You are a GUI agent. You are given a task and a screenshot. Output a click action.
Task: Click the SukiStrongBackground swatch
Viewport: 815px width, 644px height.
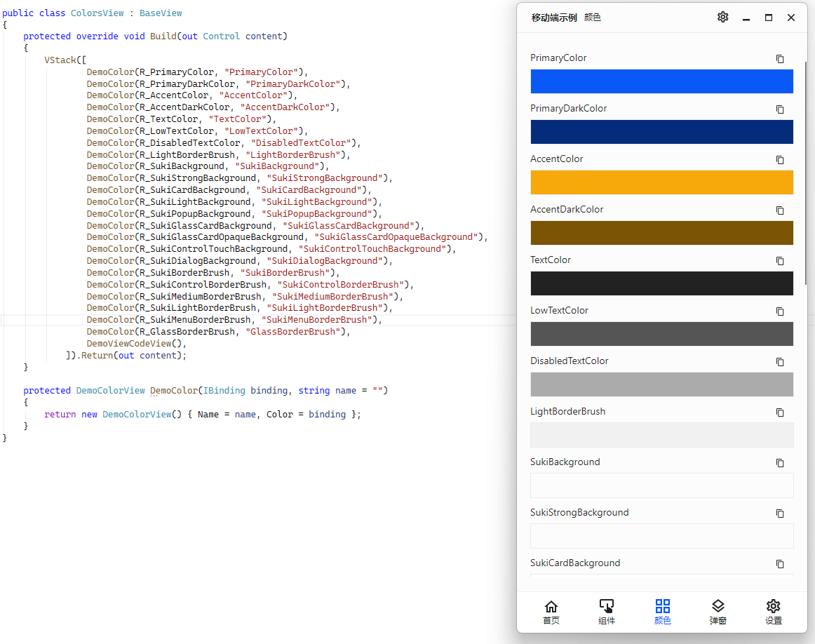661,536
